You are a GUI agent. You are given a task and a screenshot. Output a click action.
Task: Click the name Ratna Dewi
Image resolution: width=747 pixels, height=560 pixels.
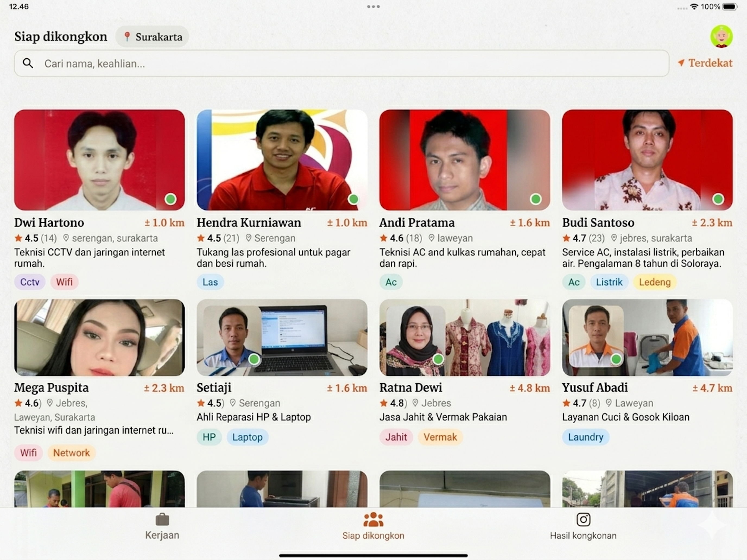(411, 387)
